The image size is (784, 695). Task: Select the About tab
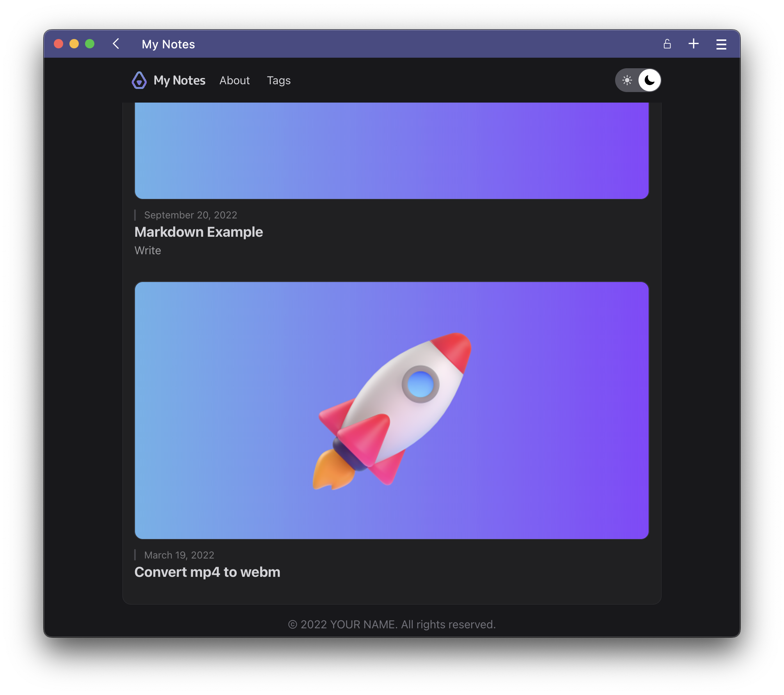coord(235,80)
